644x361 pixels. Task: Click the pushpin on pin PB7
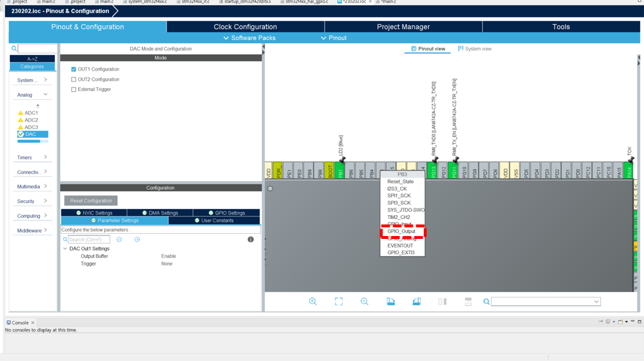tap(342, 159)
